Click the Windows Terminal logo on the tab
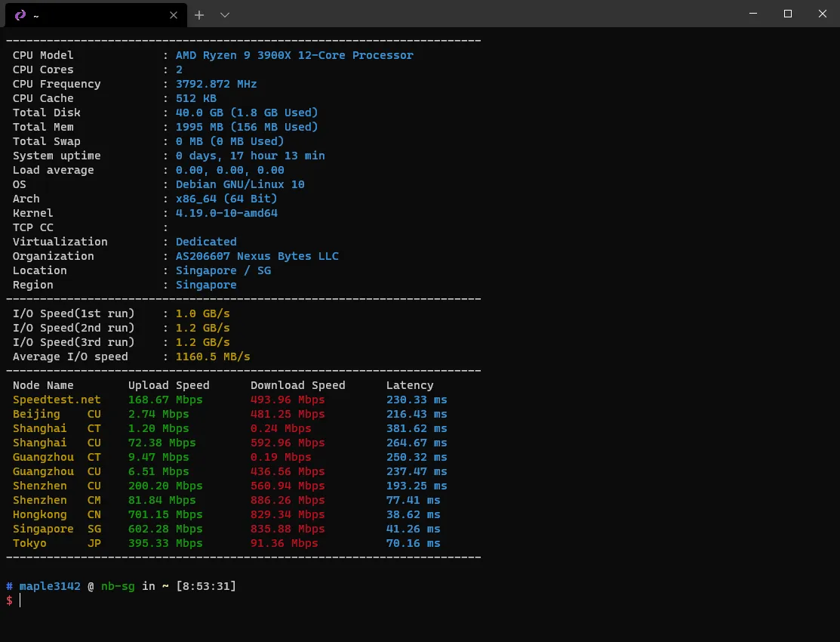Screen dimensions: 840x642 click(20, 14)
